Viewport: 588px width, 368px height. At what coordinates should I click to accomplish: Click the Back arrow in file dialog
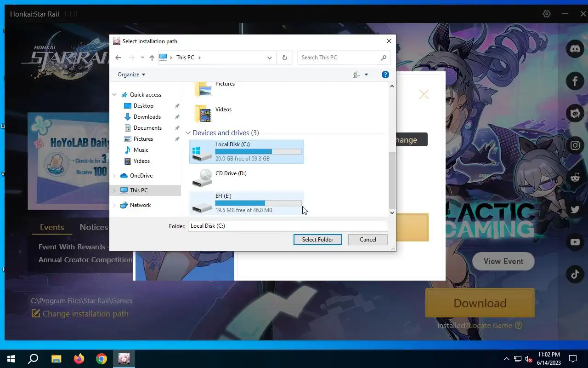[x=118, y=57]
